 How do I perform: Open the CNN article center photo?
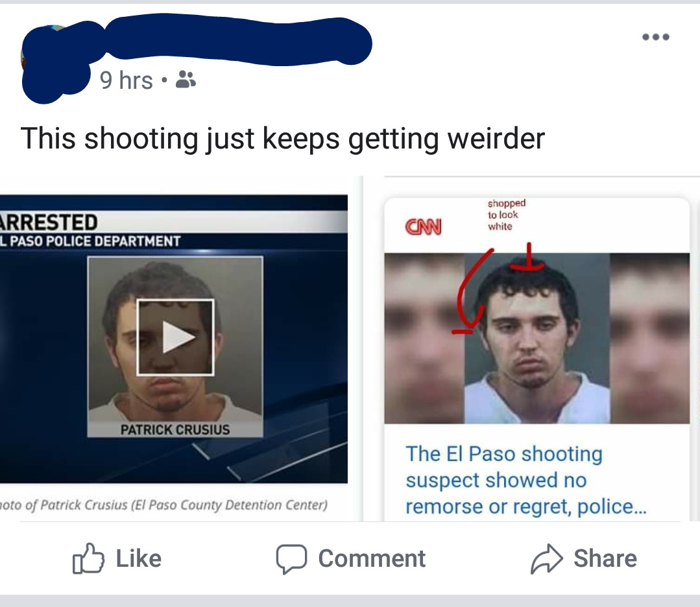[537, 338]
